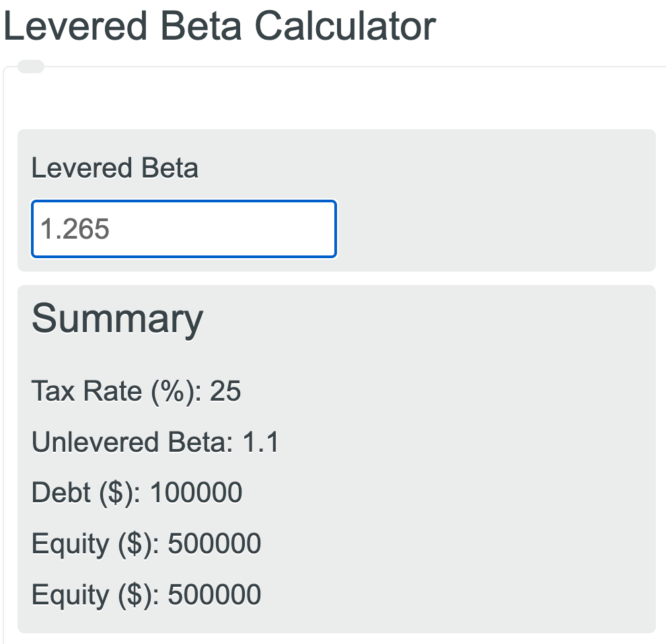Select the Unlevered Beta summary line

(x=155, y=442)
